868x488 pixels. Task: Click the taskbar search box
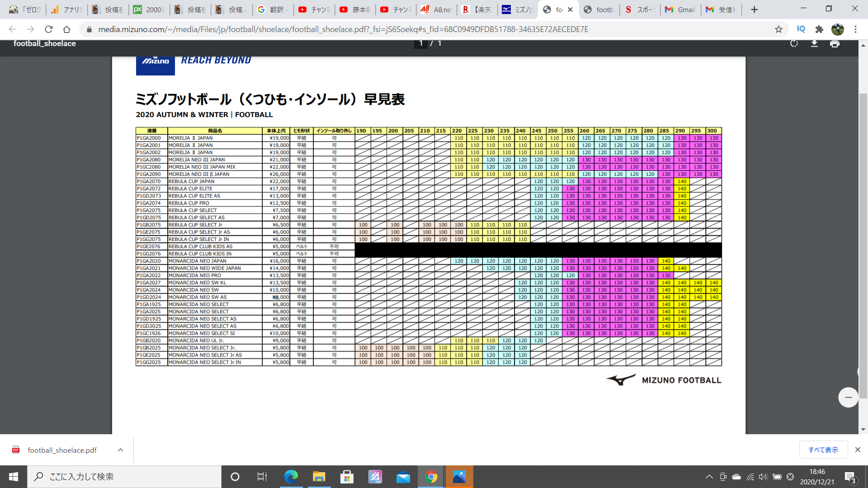[x=124, y=477]
